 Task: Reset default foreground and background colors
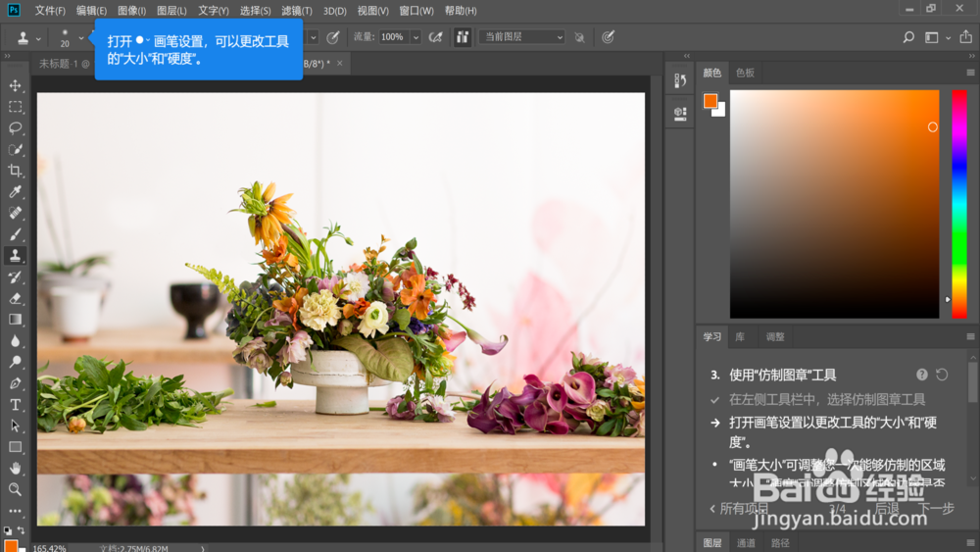[8, 530]
